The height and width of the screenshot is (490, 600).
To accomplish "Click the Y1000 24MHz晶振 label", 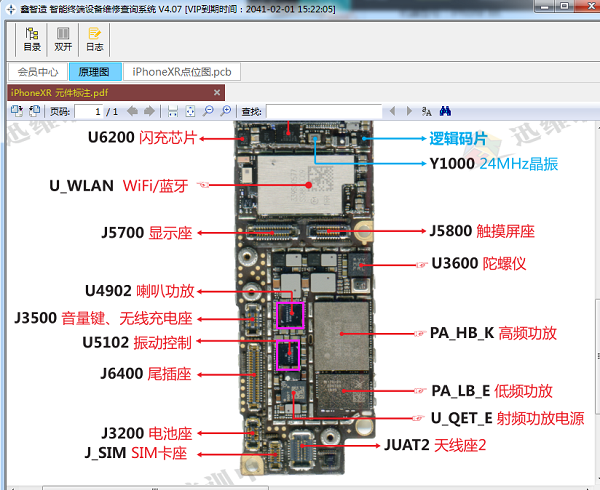I will [x=494, y=164].
